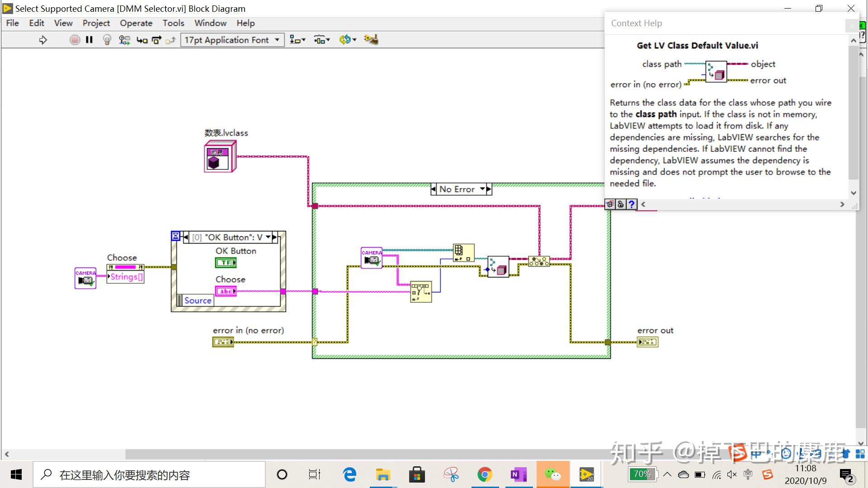Open the Align Objects dropdown
Viewport: 868px width, 488px height.
point(297,40)
